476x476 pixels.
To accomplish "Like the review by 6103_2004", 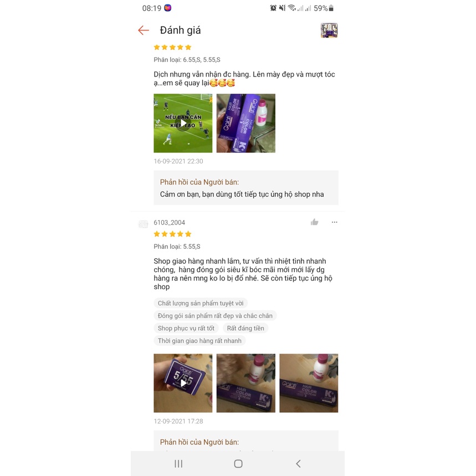I will [315, 222].
